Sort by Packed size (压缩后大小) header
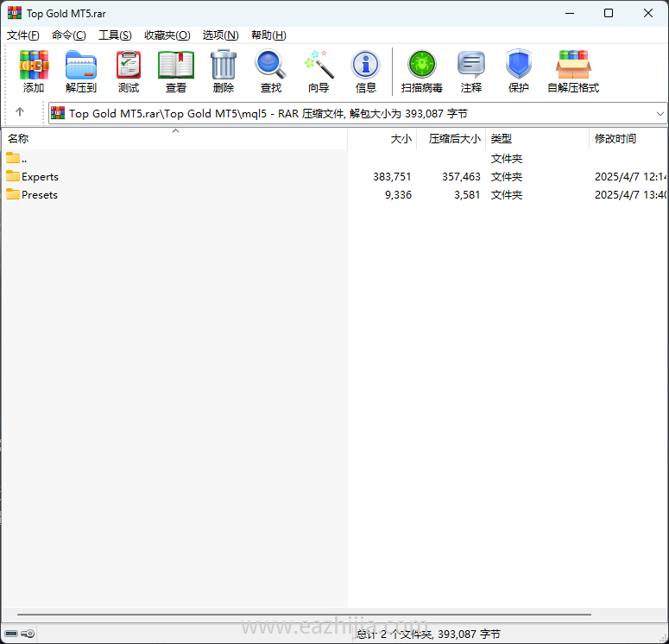669x644 pixels. [451, 139]
